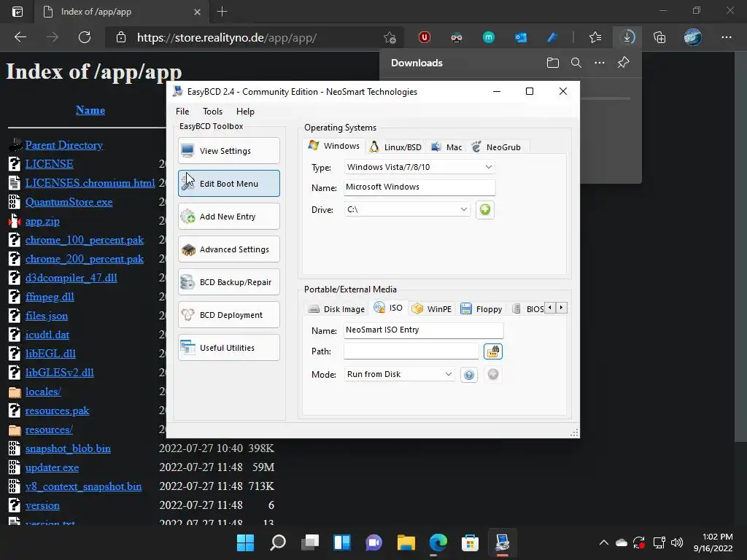The image size is (747, 560).
Task: Click the uBlock Origin extension icon
Action: (x=424, y=37)
